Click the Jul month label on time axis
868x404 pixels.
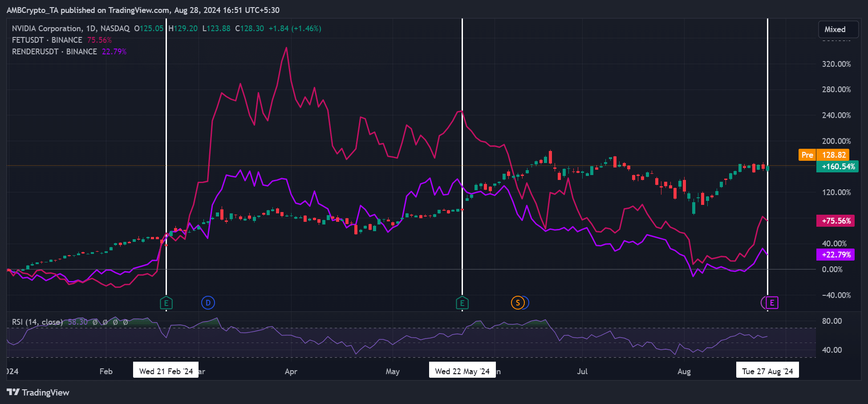[582, 371]
